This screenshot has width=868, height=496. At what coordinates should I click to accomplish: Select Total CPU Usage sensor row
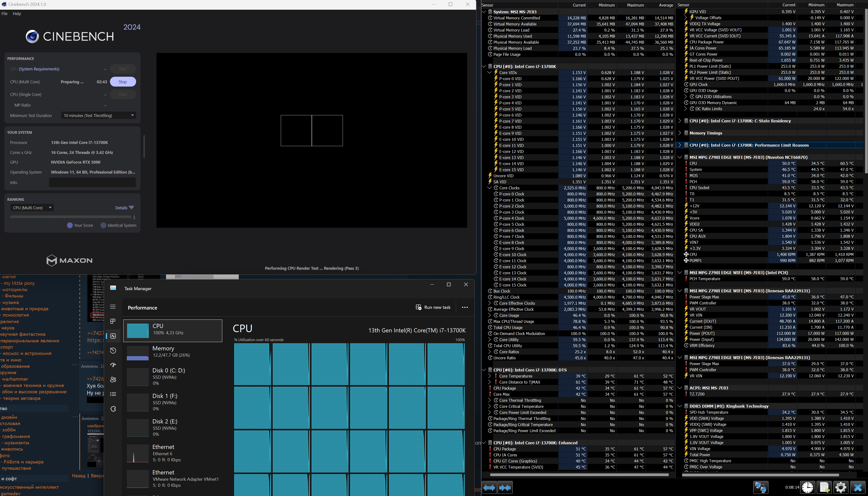[x=578, y=328]
